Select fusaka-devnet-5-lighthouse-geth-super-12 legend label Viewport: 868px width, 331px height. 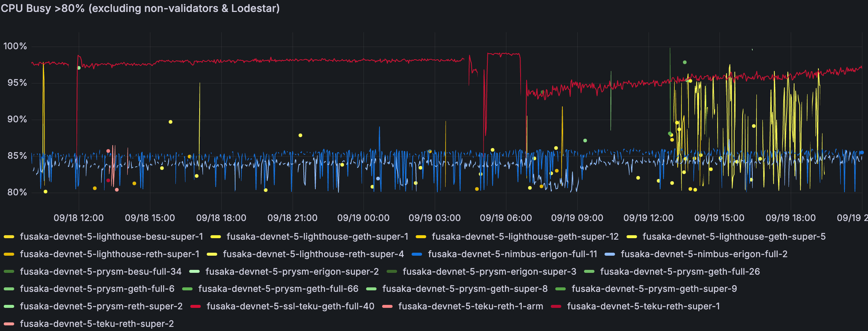525,237
